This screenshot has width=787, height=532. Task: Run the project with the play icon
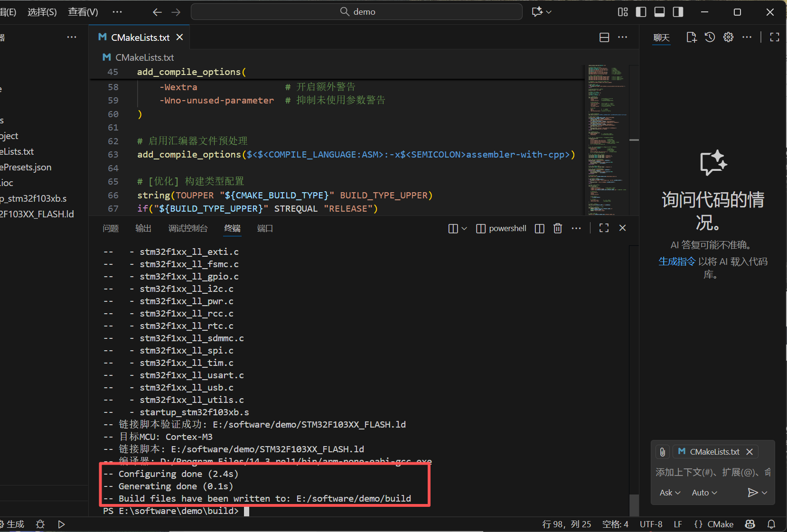(x=61, y=524)
